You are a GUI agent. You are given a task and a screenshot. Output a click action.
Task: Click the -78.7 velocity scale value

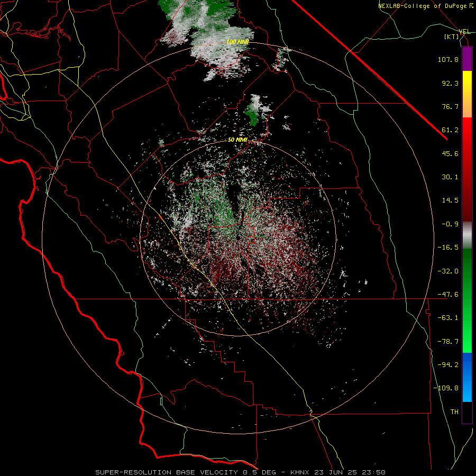click(448, 342)
